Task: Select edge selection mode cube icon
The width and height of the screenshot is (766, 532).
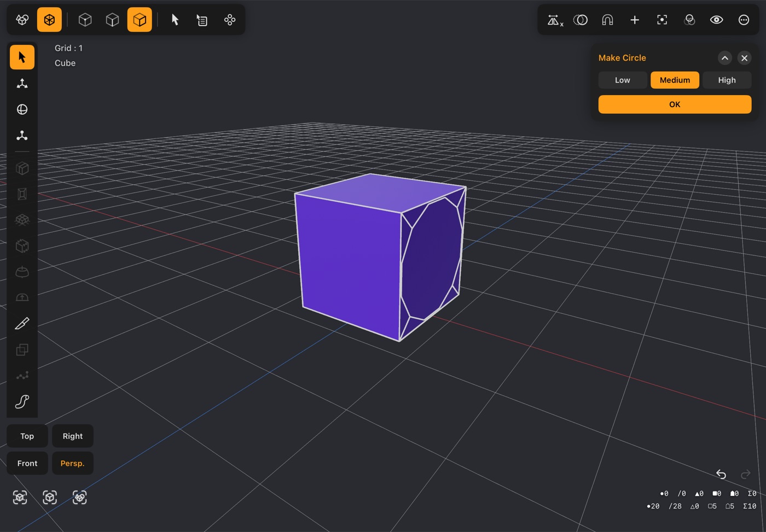Action: 112,20
